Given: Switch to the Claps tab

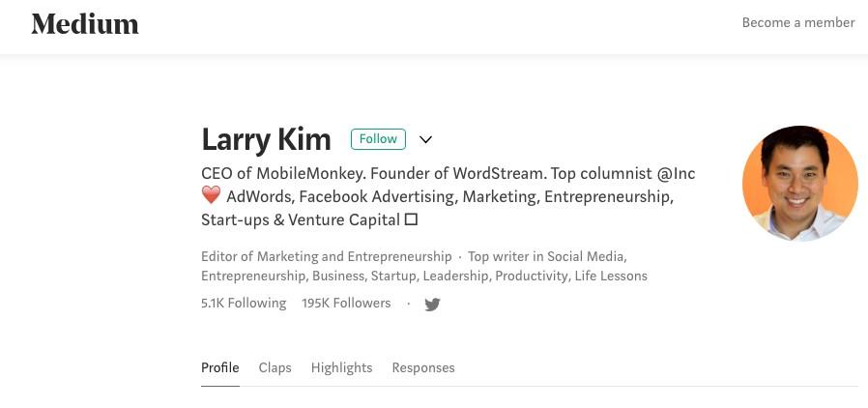Looking at the screenshot, I should (275, 367).
